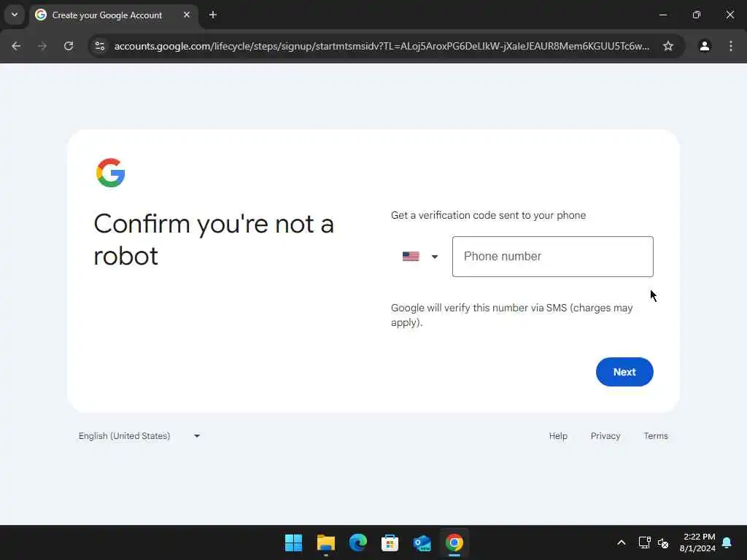747x560 pixels.
Task: Open a new browser tab
Action: 213,15
